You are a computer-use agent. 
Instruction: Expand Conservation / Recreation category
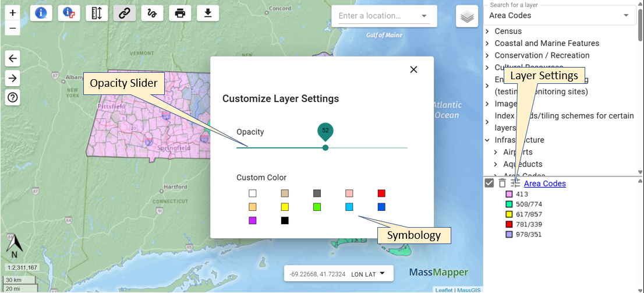point(487,55)
